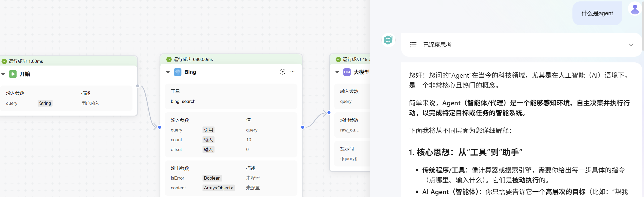644x197 pixels.
Task: Click the Bing node success checkmark
Action: pyautogui.click(x=169, y=59)
